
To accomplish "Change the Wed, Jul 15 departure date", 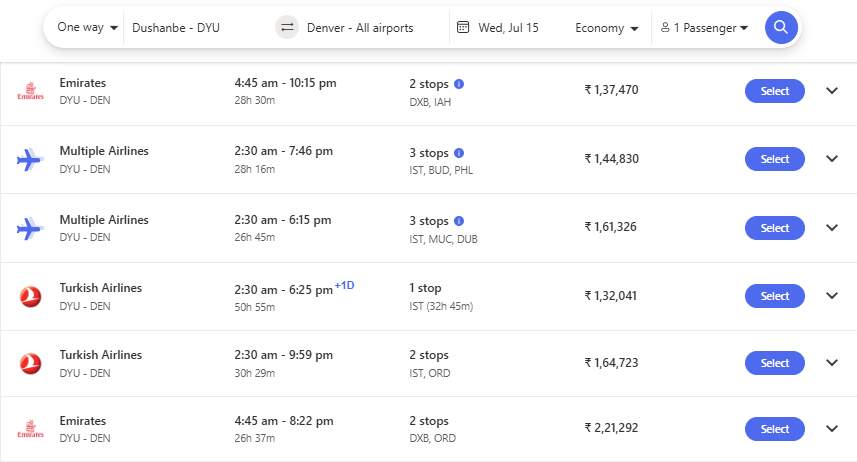I will [x=508, y=28].
